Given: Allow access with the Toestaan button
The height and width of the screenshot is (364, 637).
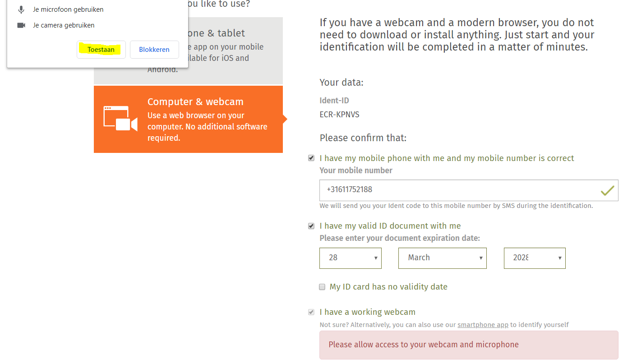Looking at the screenshot, I should click(101, 50).
